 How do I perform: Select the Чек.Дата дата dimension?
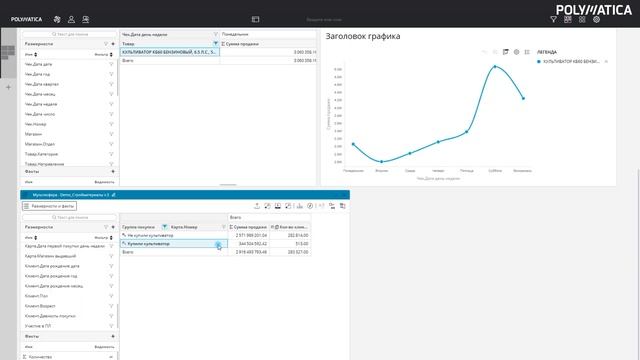[x=38, y=64]
